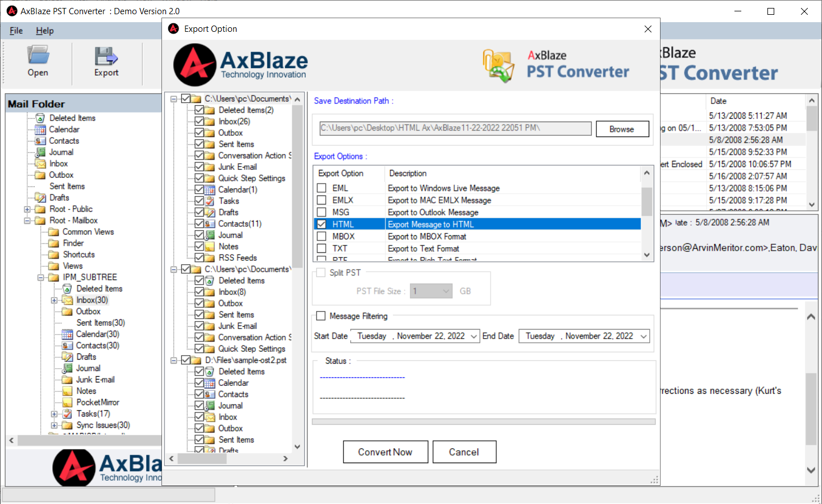The width and height of the screenshot is (822, 504).
Task: Select Calendar icon in Mail Folder tree
Action: click(40, 130)
